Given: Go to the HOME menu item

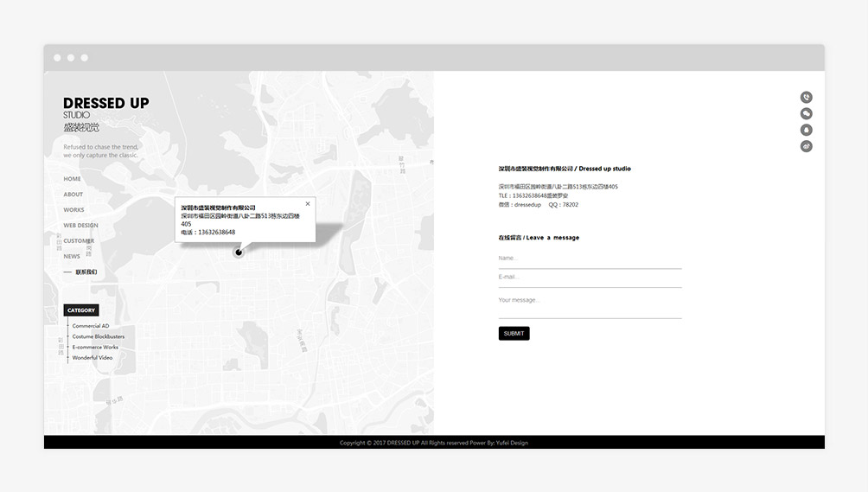Looking at the screenshot, I should click(x=72, y=179).
